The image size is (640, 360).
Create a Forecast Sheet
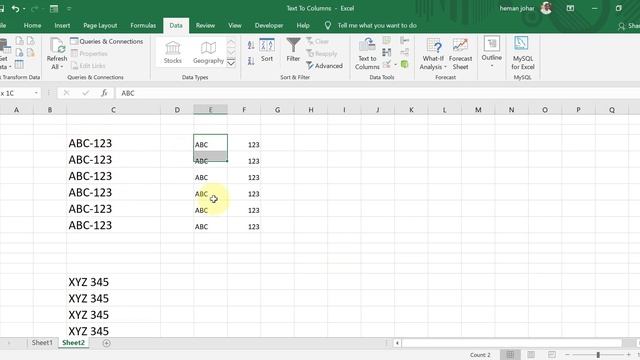point(460,54)
